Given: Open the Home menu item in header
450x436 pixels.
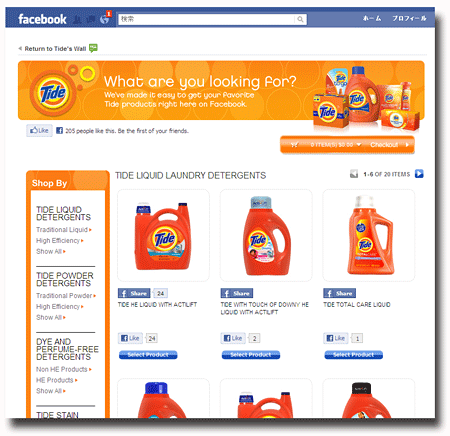Looking at the screenshot, I should (372, 18).
